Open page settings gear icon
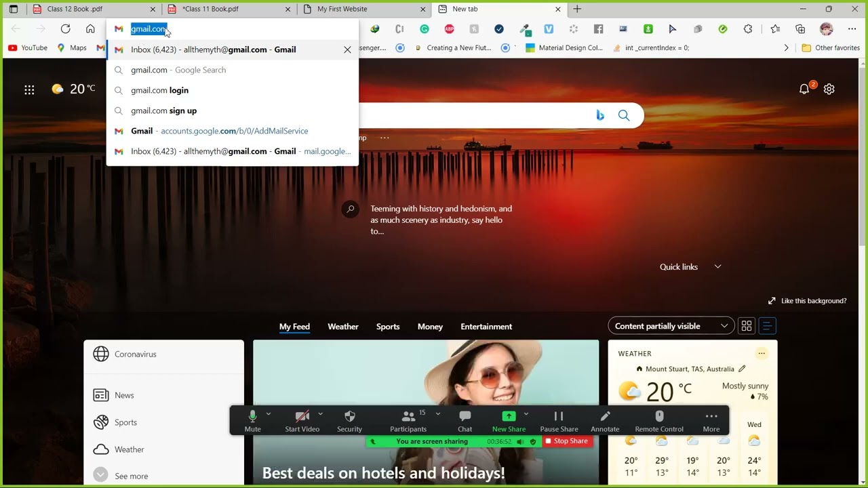The image size is (868, 488). [x=829, y=89]
